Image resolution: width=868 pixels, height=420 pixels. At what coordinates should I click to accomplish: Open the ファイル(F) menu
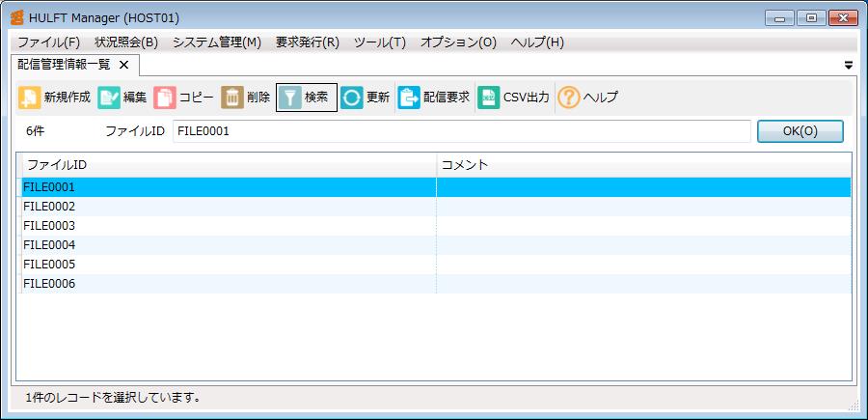pos(49,42)
